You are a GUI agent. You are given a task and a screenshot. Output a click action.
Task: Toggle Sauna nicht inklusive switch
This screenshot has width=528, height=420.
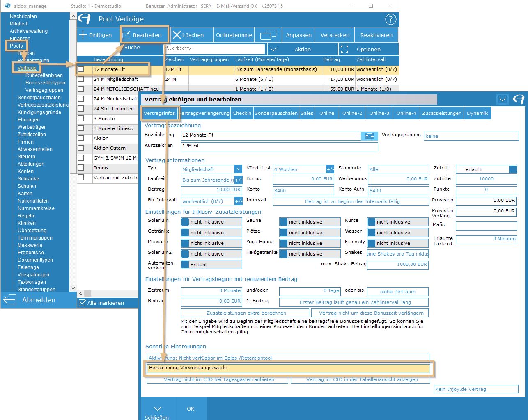pyautogui.click(x=283, y=222)
